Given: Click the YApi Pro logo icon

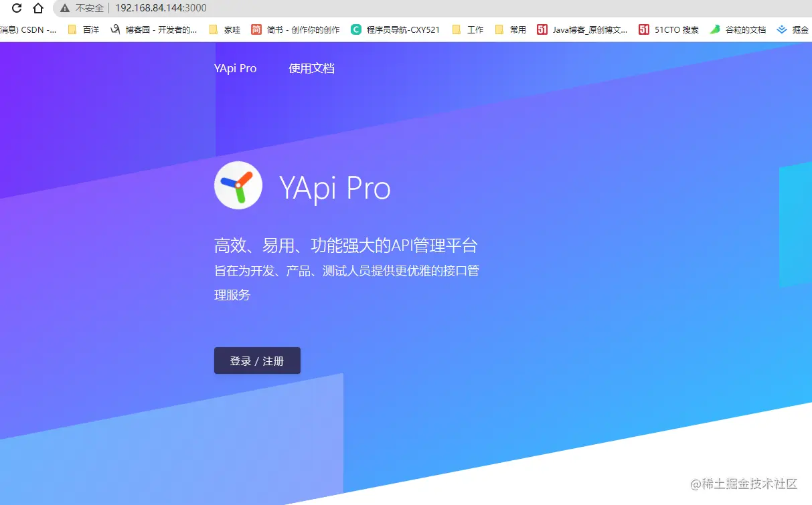Looking at the screenshot, I should 238,185.
